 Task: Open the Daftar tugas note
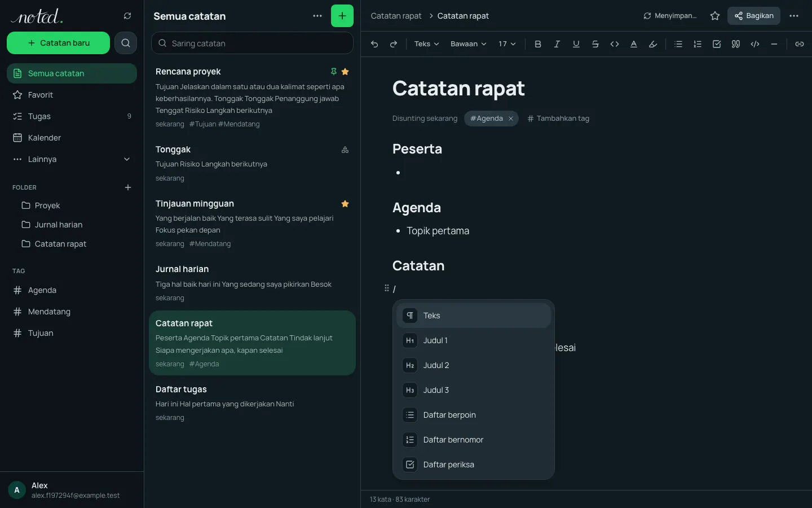click(252, 403)
